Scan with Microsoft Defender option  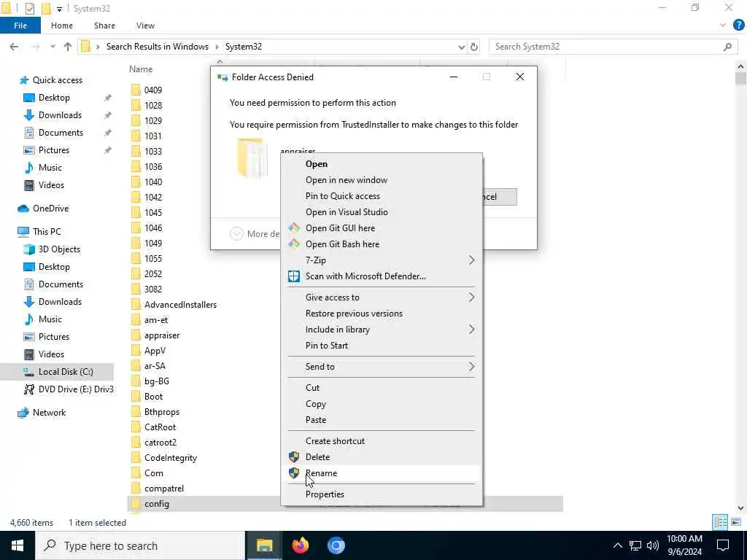[x=365, y=276]
